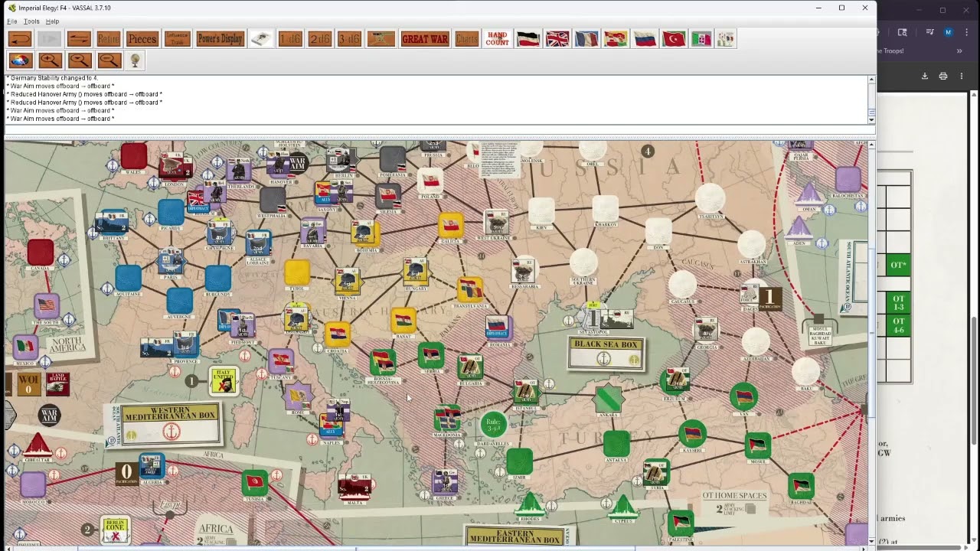The width and height of the screenshot is (980, 551).
Task: Open the browser three-dot main menu
Action: 965,32
